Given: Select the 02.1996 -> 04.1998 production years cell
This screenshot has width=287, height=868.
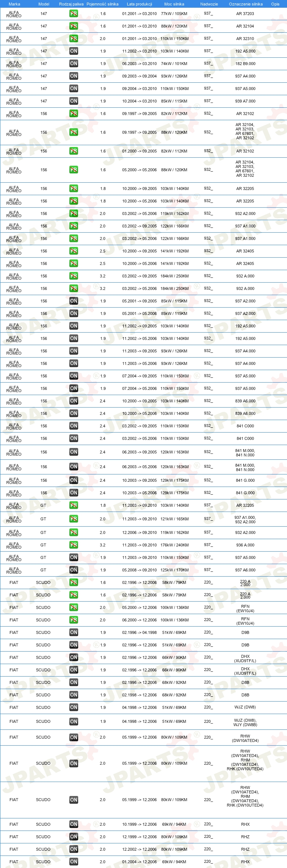Looking at the screenshot, I should coord(139,632).
